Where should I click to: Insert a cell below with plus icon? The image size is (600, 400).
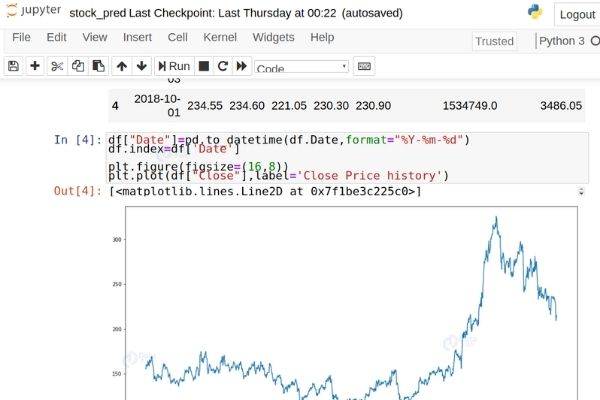pyautogui.click(x=35, y=66)
